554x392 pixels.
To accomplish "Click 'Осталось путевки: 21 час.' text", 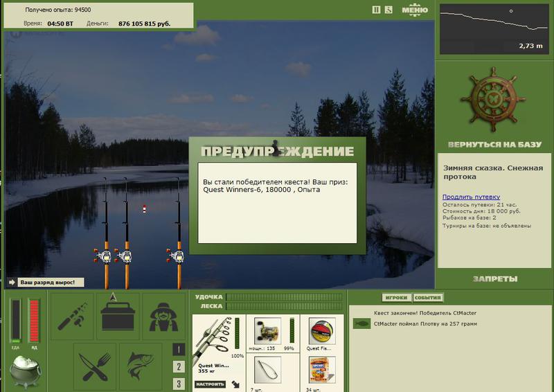I will 479,205.
